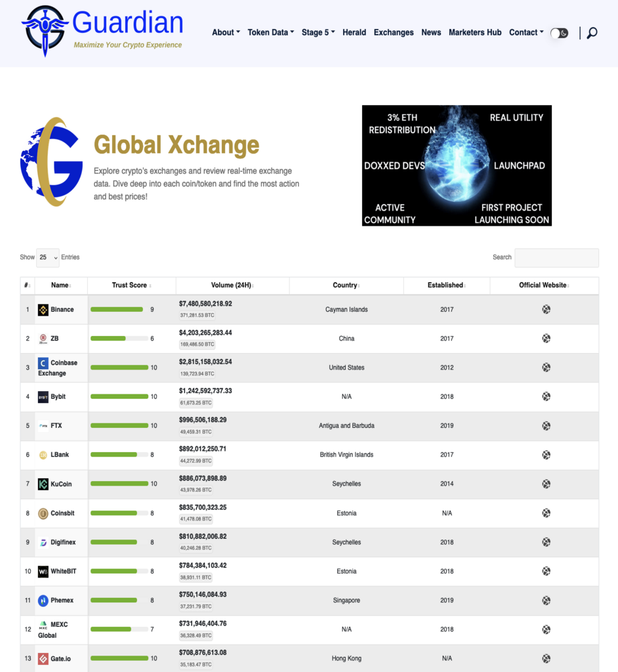
Task: Open the Show entries dropdown
Action: (47, 257)
